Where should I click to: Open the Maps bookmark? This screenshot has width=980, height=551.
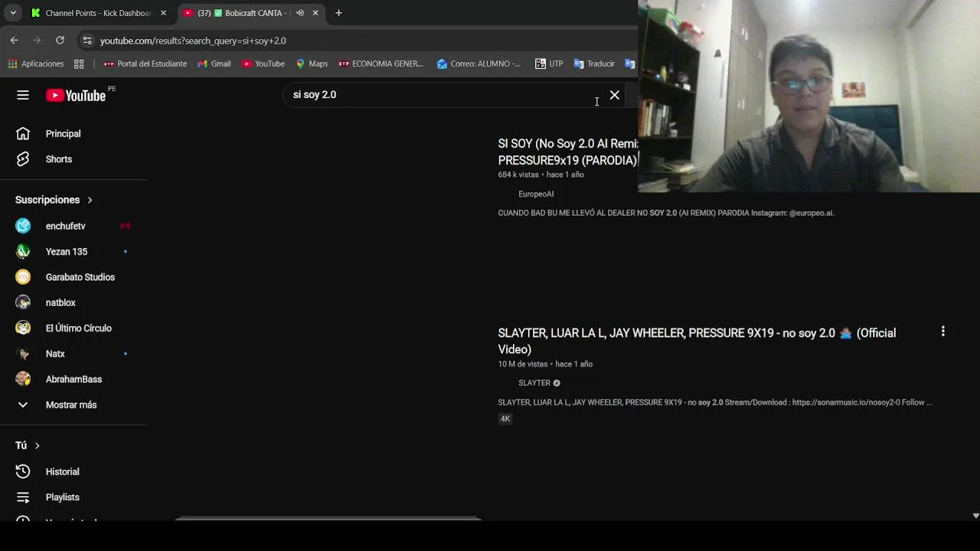click(x=312, y=64)
